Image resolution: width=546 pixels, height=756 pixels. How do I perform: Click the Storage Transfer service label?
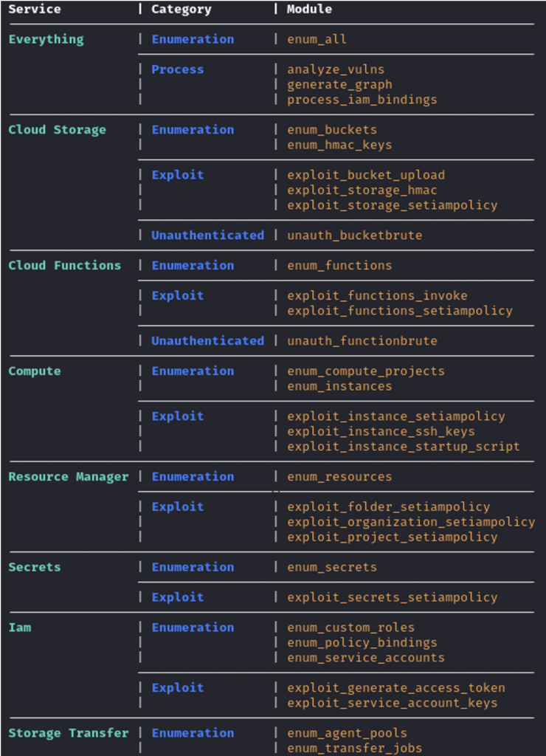pos(68,733)
